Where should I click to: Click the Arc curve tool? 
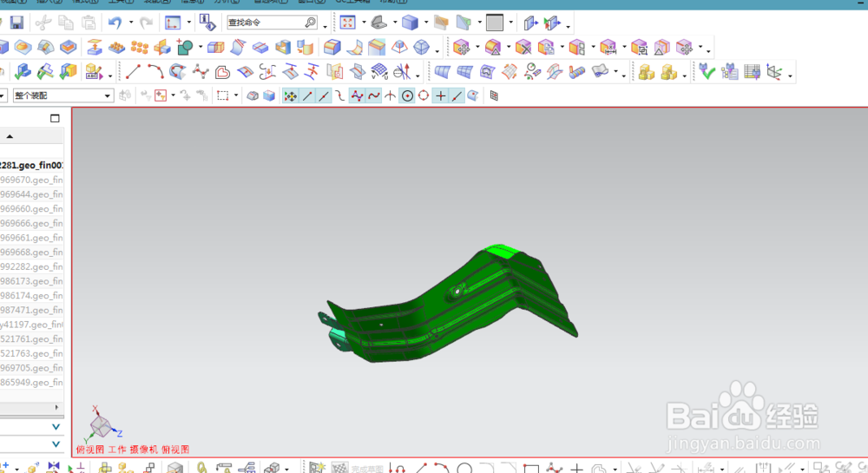(x=155, y=72)
